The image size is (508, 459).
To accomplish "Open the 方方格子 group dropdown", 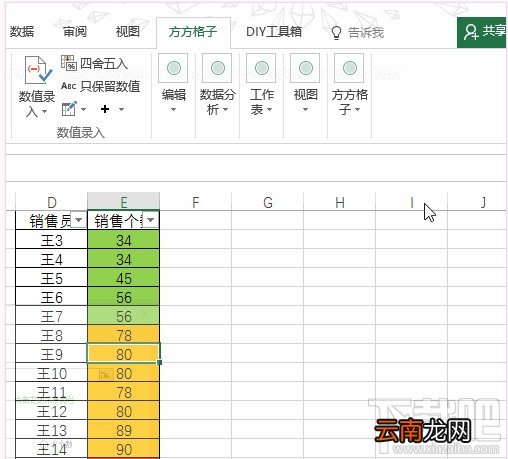I will (x=358, y=109).
